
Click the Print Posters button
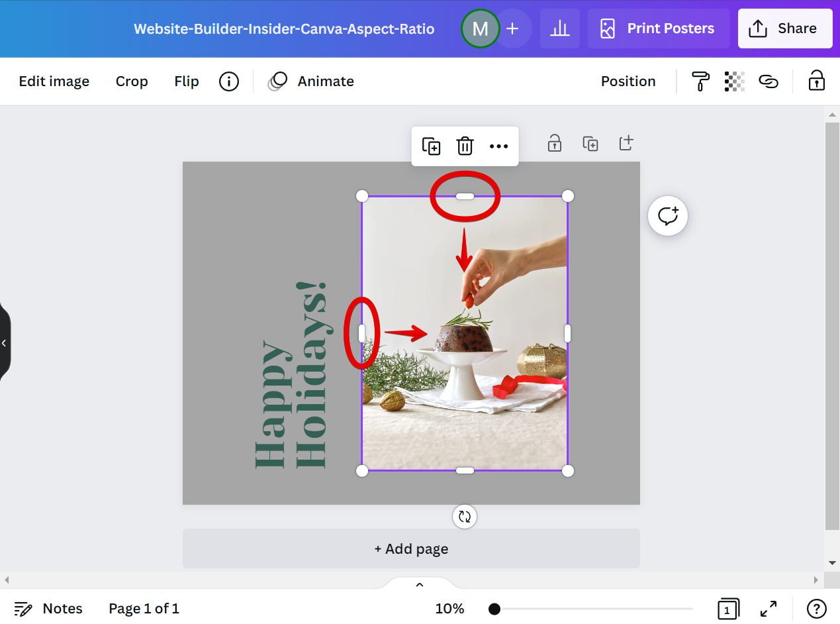(x=659, y=28)
